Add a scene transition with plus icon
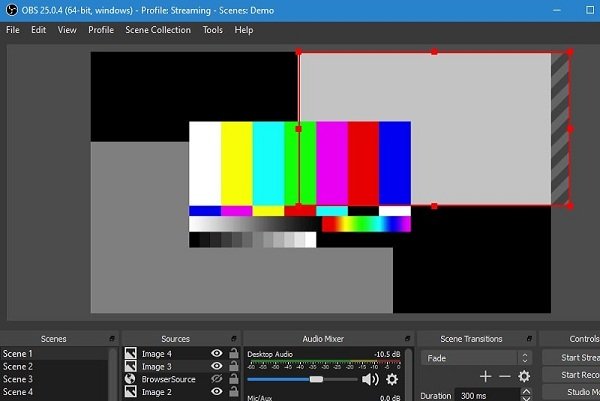This screenshot has width=600, height=401. 485,377
